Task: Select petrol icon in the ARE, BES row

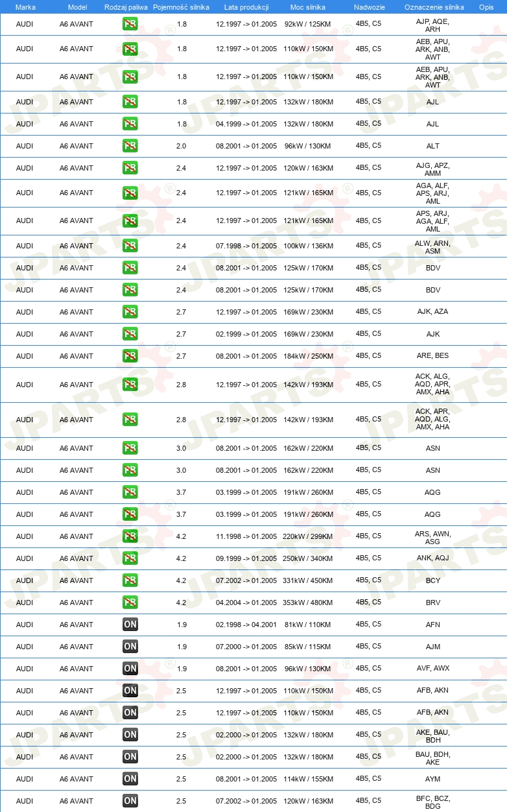Action: coord(130,356)
